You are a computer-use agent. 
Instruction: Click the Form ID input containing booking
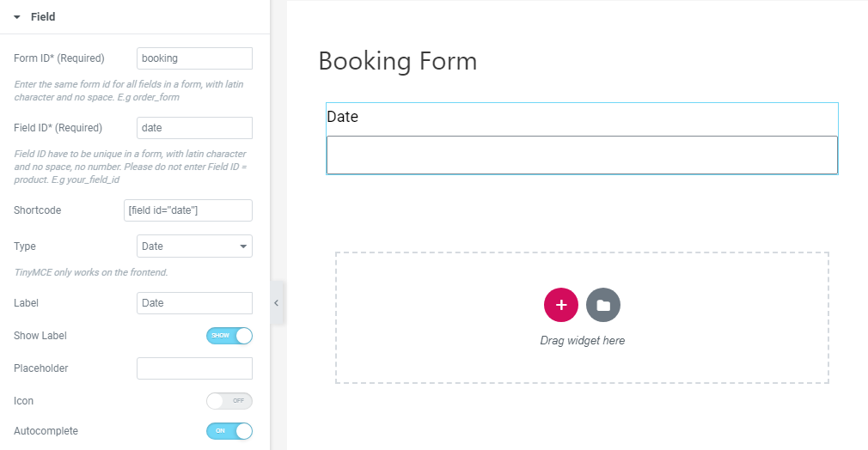coord(194,58)
